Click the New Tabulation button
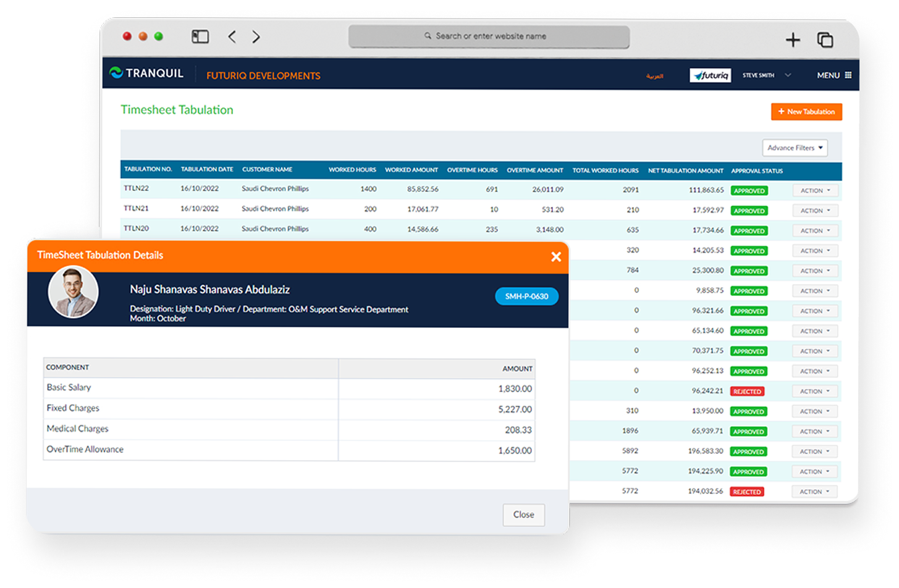The width and height of the screenshot is (899, 588). pyautogui.click(x=806, y=112)
